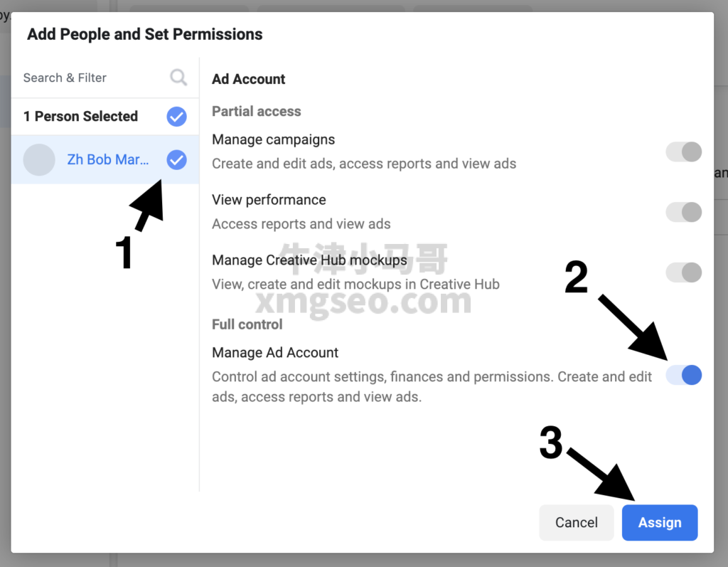This screenshot has width=728, height=567.
Task: Click the Ad Account section heading
Action: [x=248, y=79]
